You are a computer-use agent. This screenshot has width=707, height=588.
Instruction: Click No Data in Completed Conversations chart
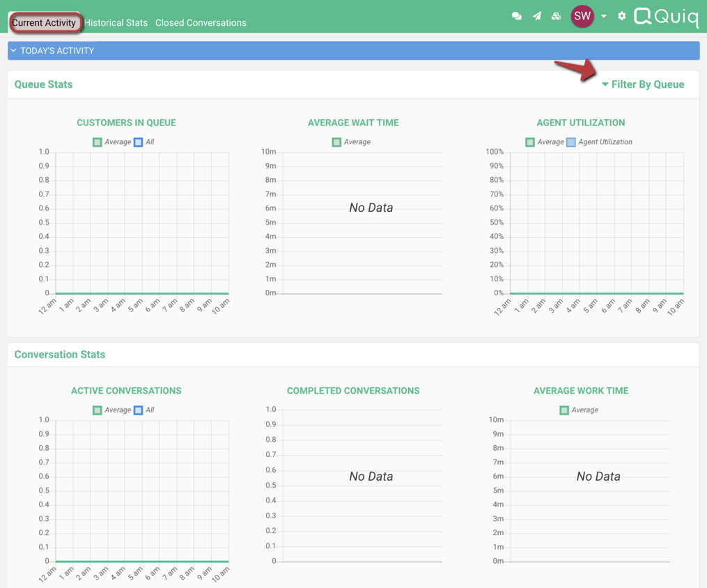click(371, 476)
